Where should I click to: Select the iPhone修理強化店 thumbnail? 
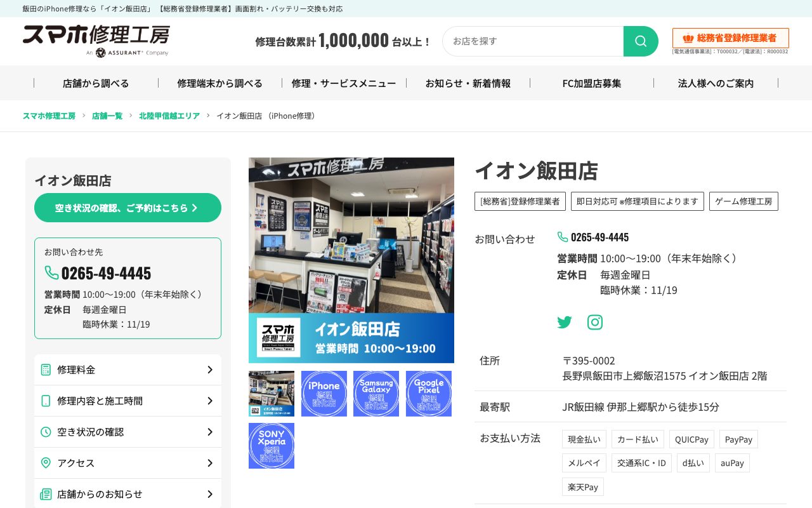click(324, 394)
